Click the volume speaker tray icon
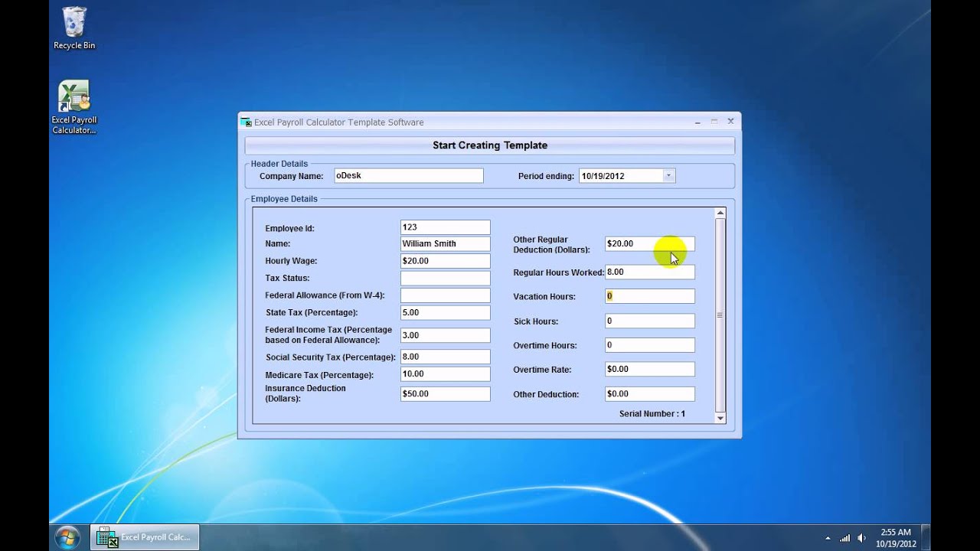The width and height of the screenshot is (980, 551). [x=862, y=537]
